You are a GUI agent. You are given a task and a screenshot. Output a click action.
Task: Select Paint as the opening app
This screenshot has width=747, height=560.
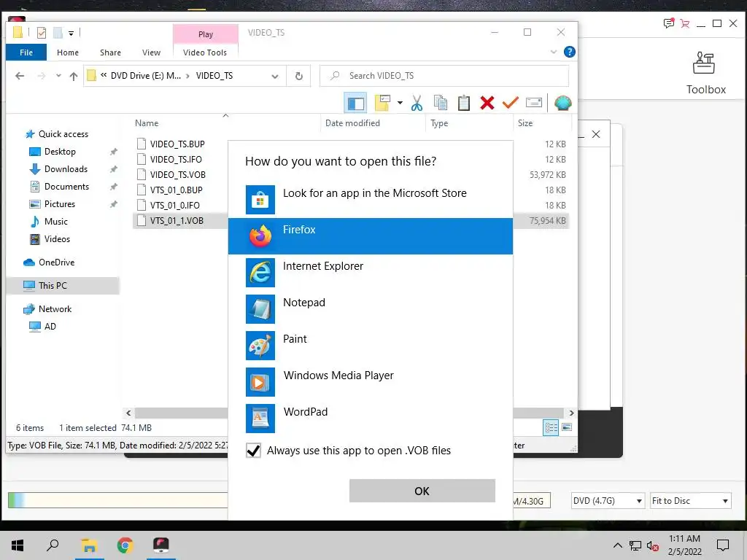tap(370, 346)
